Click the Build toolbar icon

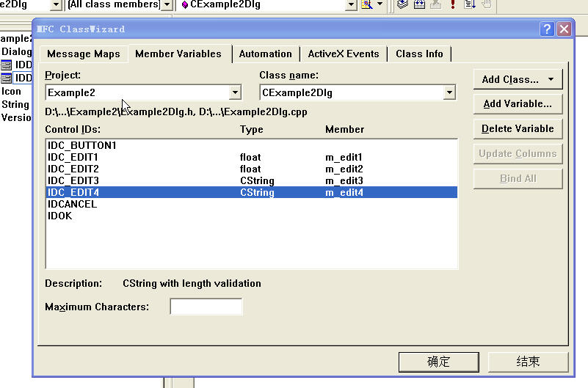click(419, 4)
